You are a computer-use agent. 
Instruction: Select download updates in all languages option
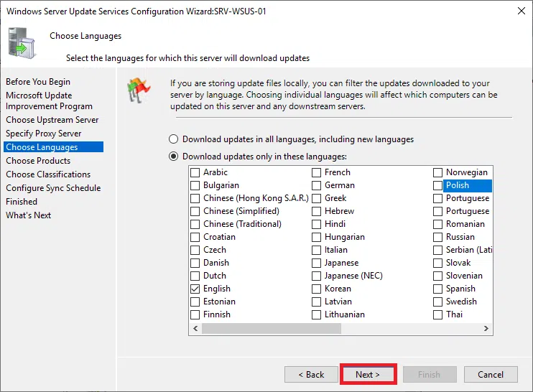[x=173, y=139]
